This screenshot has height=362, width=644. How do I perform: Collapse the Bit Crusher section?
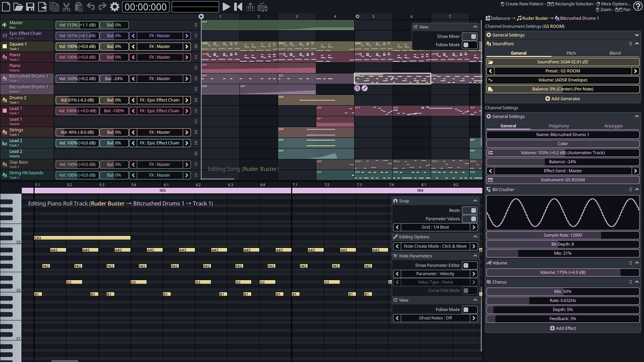coord(637,189)
